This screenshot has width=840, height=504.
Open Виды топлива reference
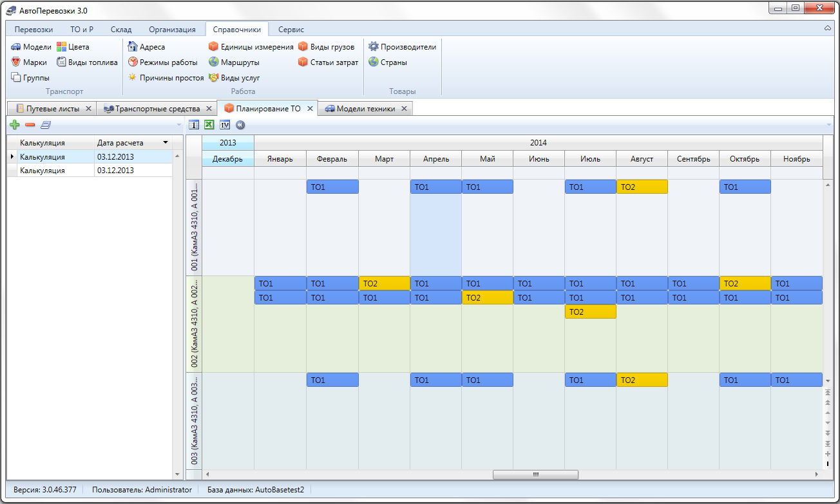[87, 62]
